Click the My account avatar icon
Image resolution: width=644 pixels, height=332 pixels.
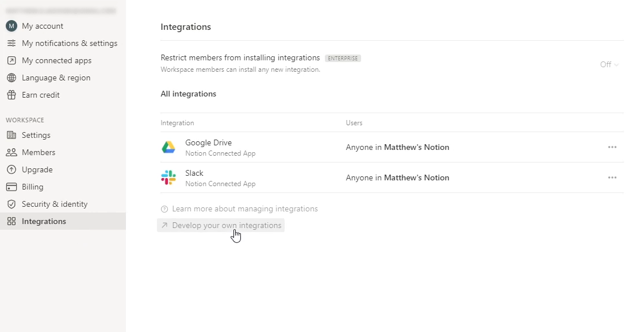(11, 26)
